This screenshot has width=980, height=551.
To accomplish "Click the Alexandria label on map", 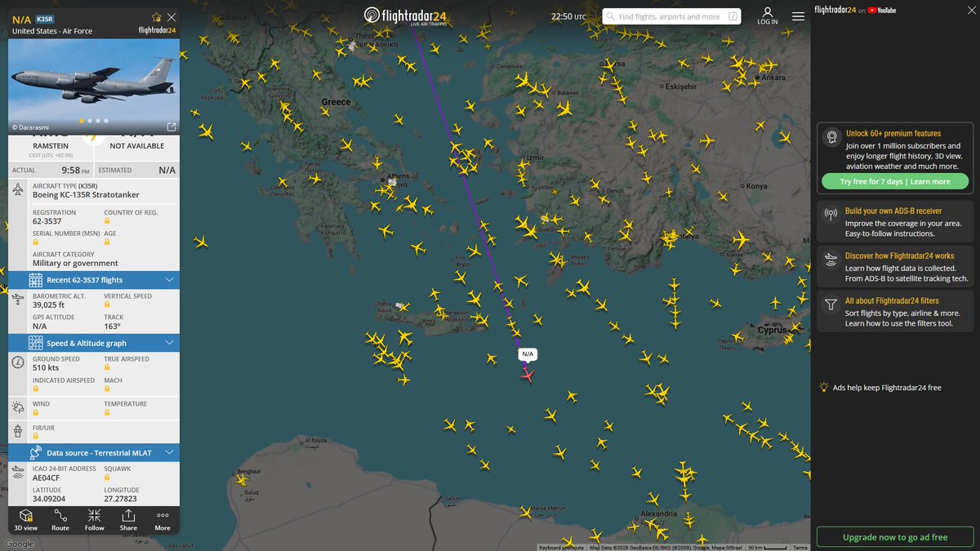I will tap(658, 513).
